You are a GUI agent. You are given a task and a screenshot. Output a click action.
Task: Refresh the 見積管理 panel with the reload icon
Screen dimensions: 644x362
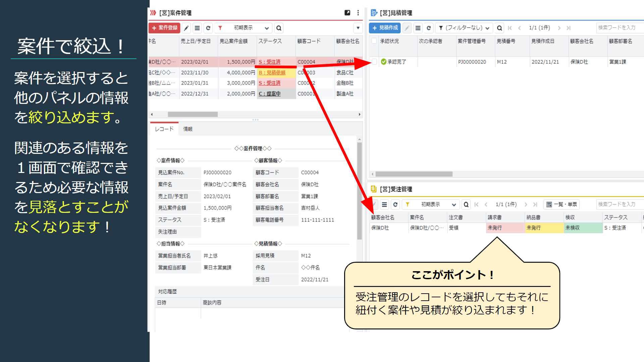tap(428, 28)
